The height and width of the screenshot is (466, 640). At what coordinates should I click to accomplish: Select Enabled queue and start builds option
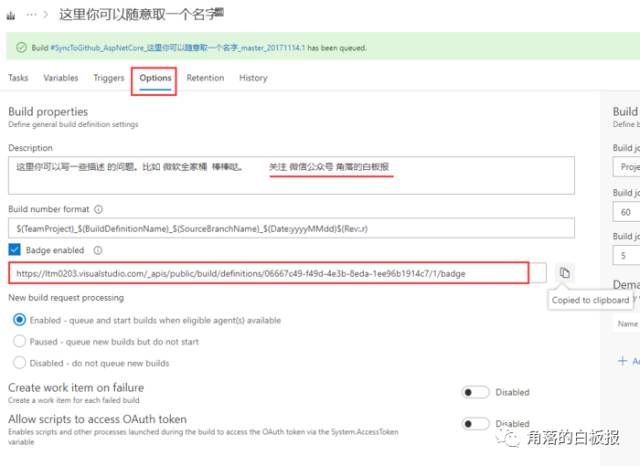(x=20, y=320)
